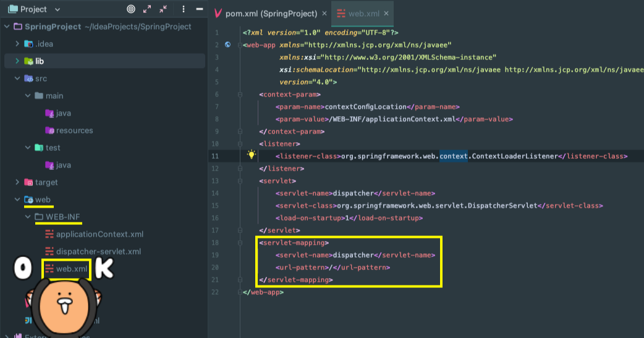Click the closing </web-app> tag
Viewport: 644px width, 338px height.
263,292
